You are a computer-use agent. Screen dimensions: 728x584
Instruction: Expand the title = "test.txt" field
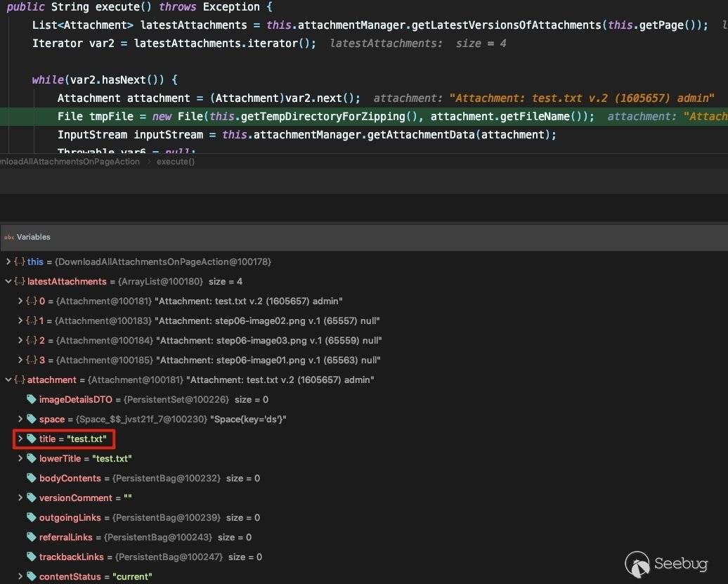pos(20,439)
